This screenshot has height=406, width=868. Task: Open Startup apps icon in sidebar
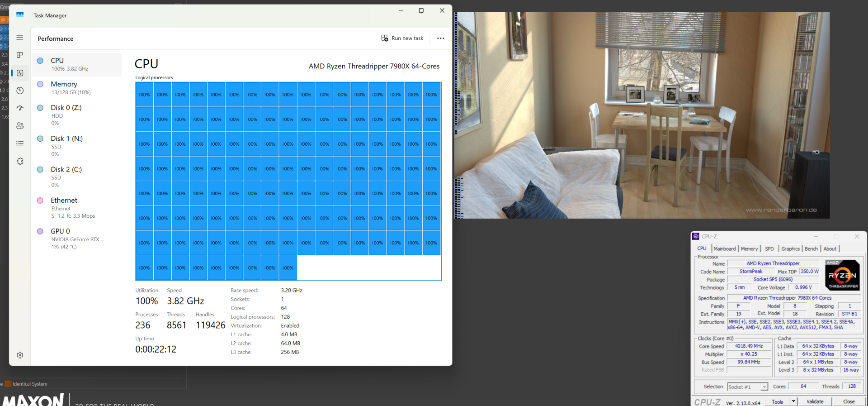coord(20,108)
